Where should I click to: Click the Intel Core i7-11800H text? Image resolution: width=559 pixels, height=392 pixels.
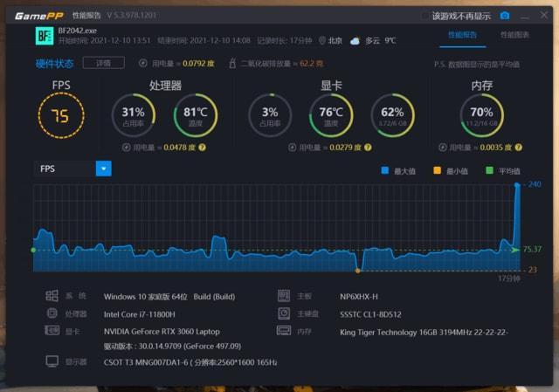point(140,314)
